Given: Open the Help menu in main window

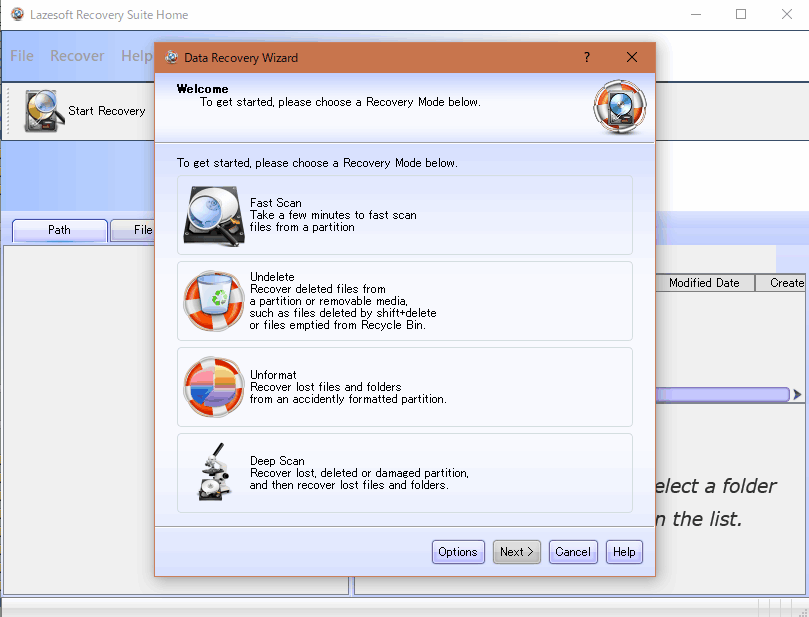Looking at the screenshot, I should coord(136,56).
